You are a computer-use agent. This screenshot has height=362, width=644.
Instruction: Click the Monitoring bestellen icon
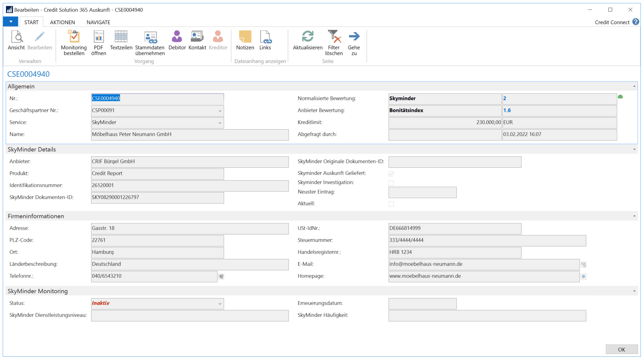coord(74,37)
